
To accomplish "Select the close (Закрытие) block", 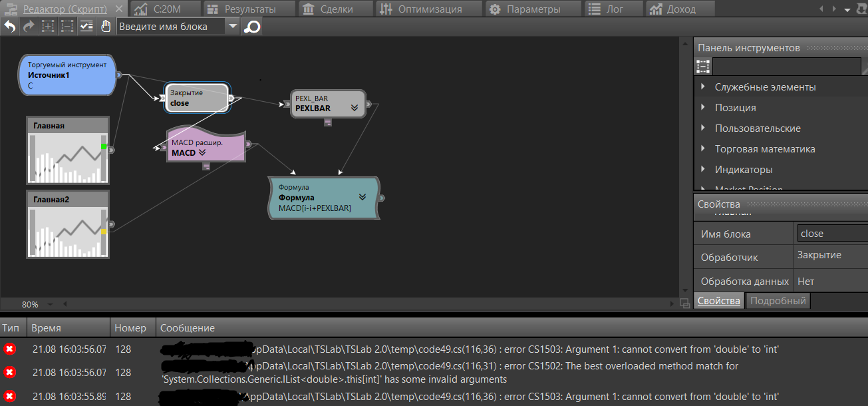I will pos(197,99).
